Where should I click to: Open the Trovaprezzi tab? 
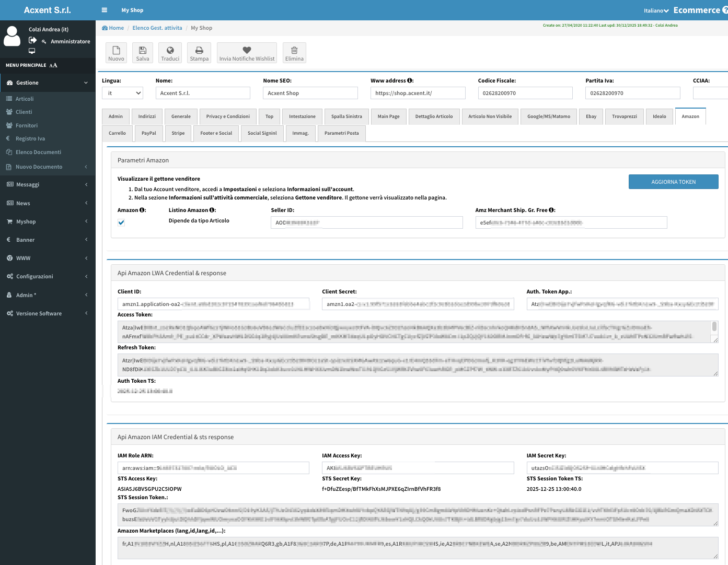[624, 116]
